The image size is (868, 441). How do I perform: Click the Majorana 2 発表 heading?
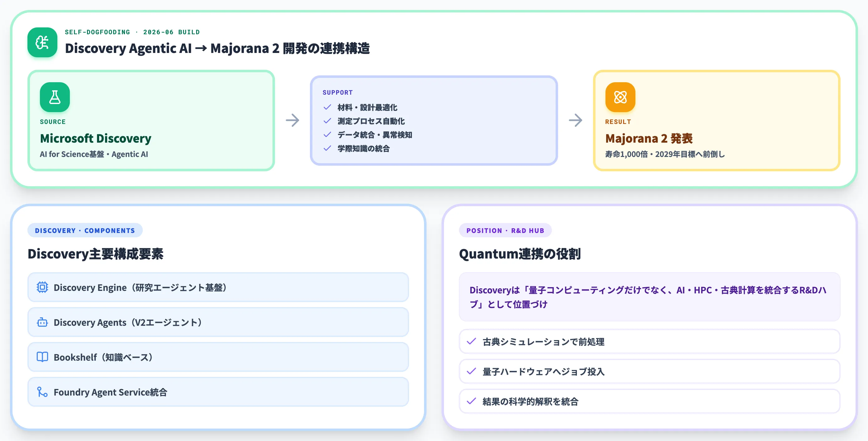[x=649, y=138]
